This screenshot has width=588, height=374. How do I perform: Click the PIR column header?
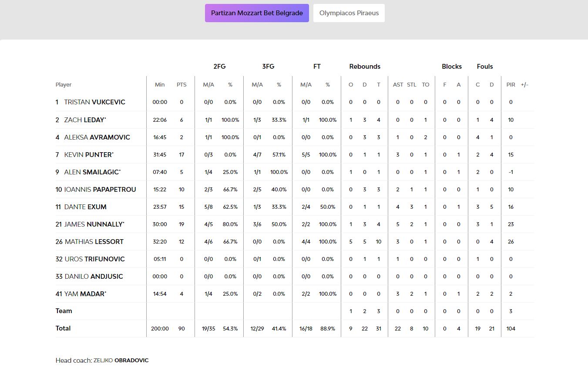click(511, 85)
